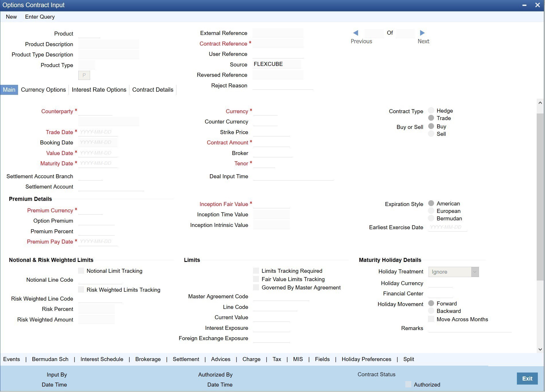The height and width of the screenshot is (392, 545).
Task: Open the Settlement link
Action: [186, 359]
